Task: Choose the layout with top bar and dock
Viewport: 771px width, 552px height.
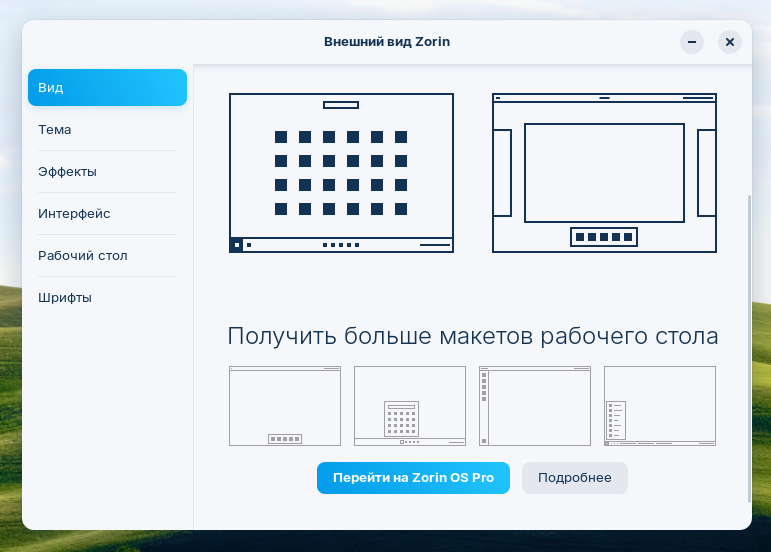Action: (604, 173)
